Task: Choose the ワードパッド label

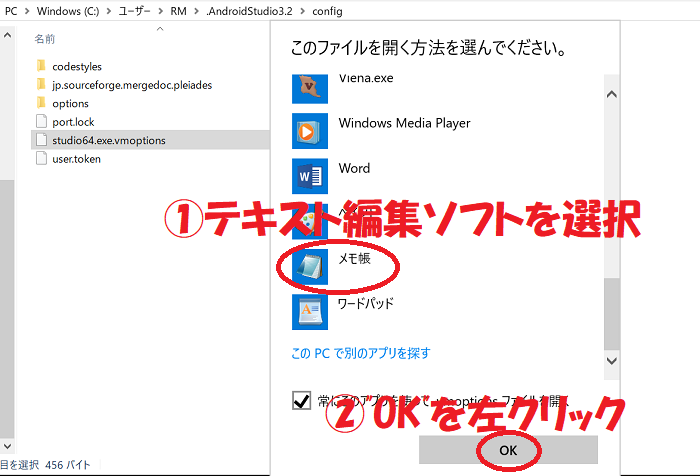Action: (x=366, y=304)
